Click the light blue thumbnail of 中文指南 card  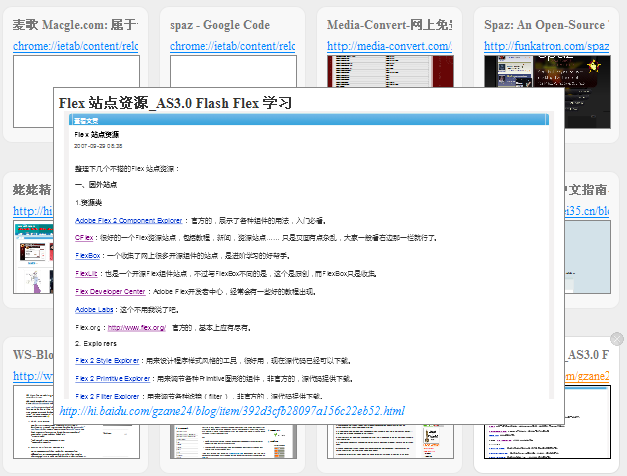(x=588, y=257)
